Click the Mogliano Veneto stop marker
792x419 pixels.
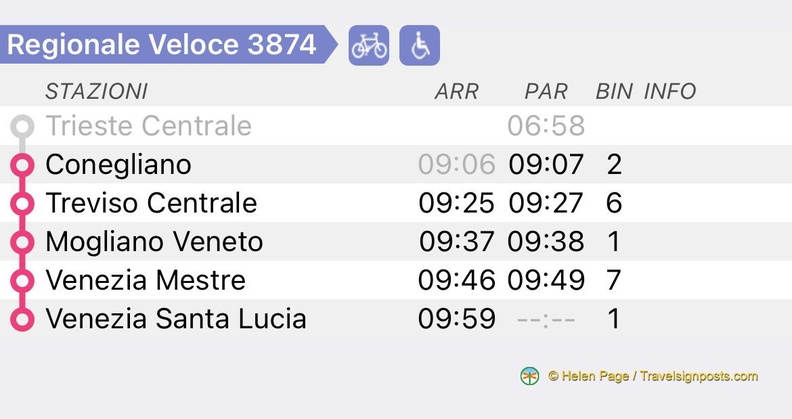coord(21,242)
